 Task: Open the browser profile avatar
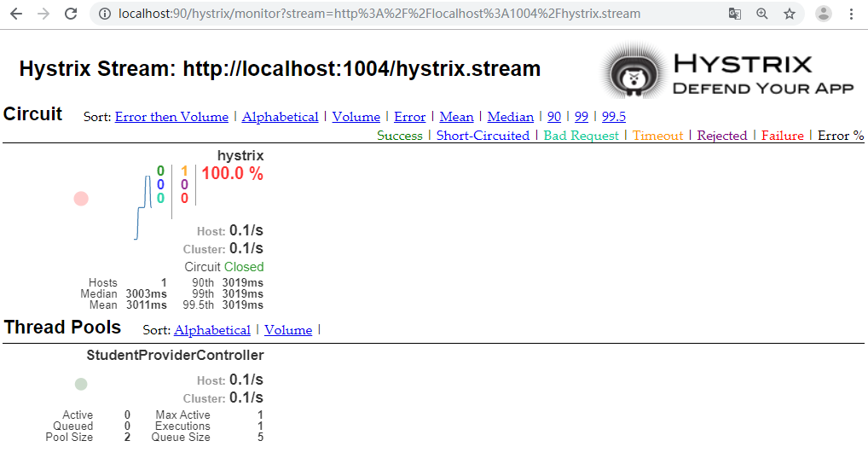click(824, 14)
